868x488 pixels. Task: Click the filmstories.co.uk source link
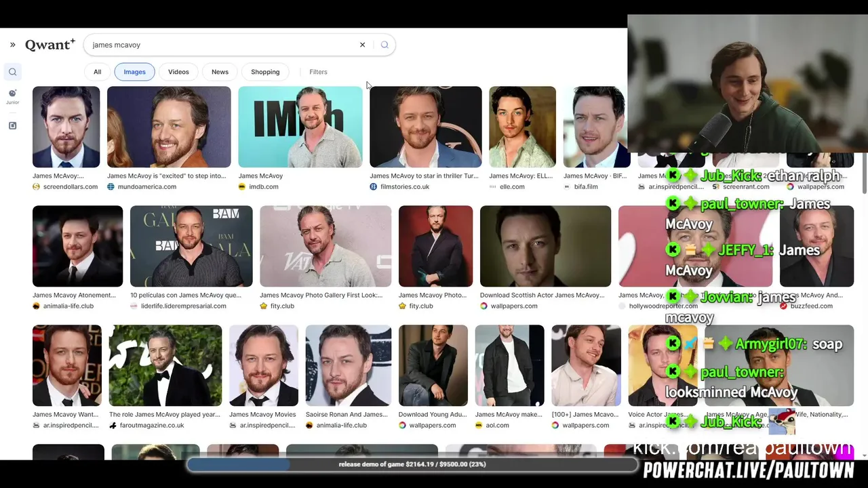coord(405,187)
